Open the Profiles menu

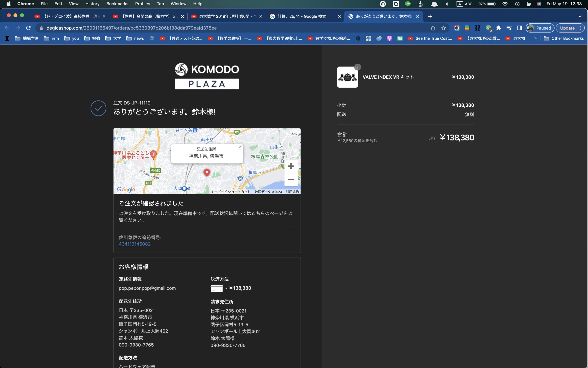(x=142, y=4)
